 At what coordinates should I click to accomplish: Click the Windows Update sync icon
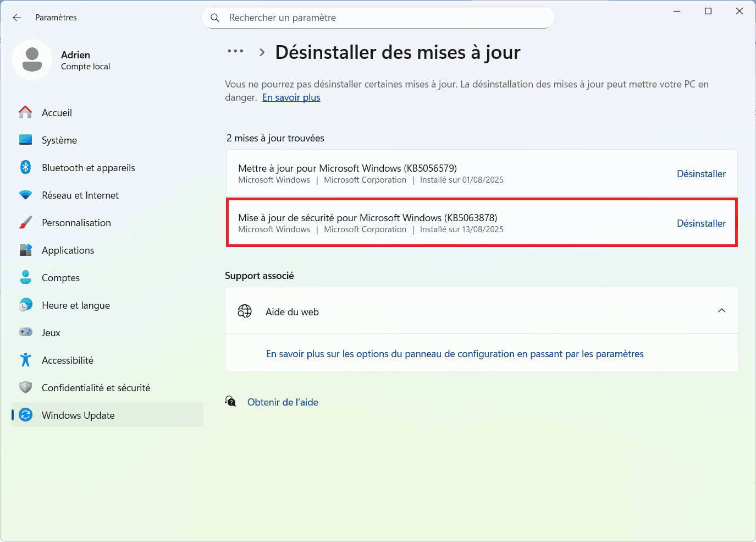click(x=25, y=415)
